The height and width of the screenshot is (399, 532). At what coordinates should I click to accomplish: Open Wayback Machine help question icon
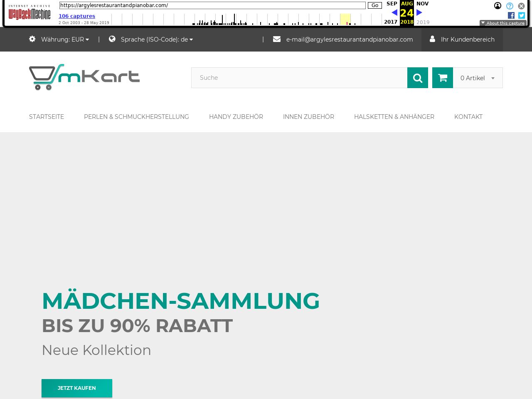510,6
